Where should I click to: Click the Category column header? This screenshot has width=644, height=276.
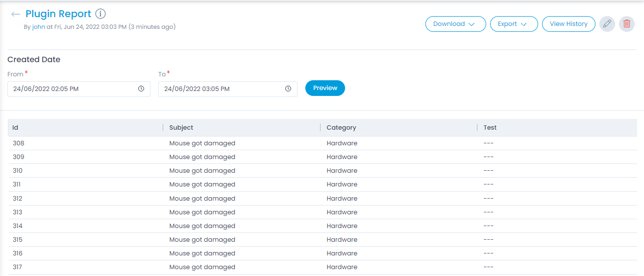(x=341, y=128)
